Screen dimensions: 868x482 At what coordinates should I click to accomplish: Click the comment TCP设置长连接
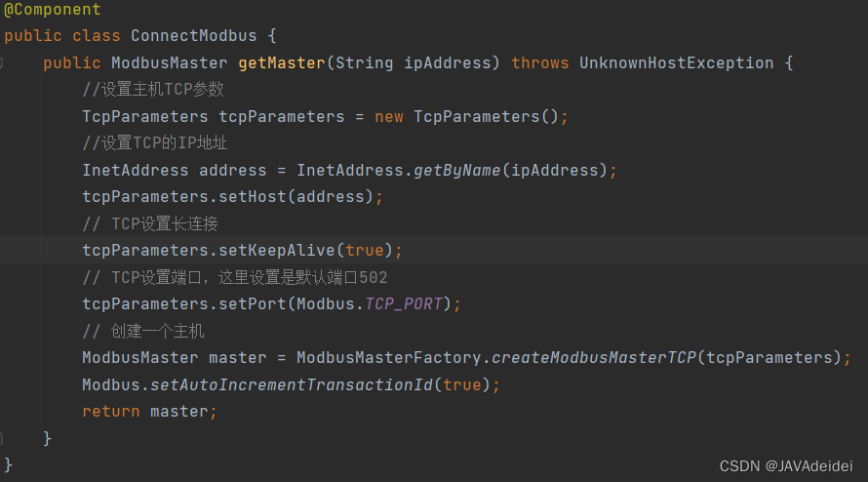click(x=150, y=223)
